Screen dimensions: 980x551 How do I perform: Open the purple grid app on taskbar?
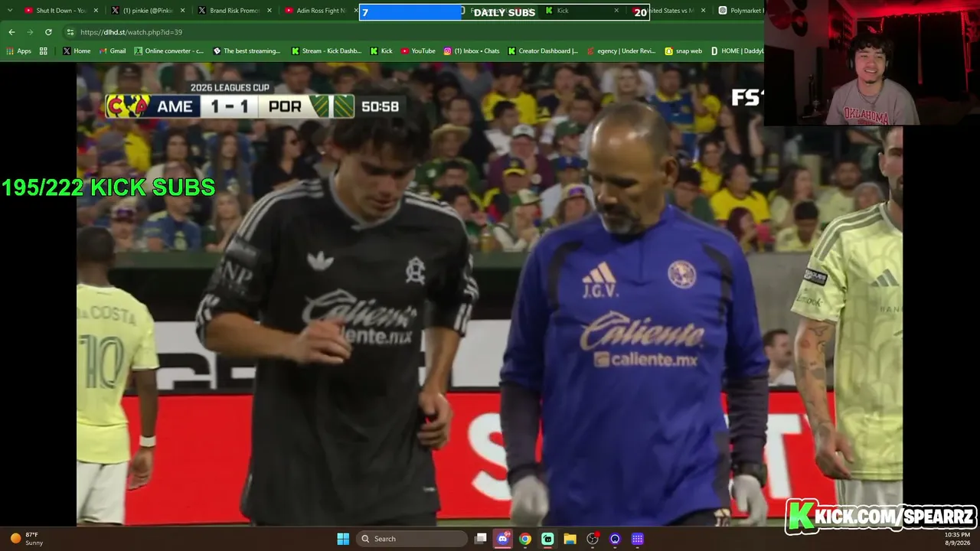[637, 539]
